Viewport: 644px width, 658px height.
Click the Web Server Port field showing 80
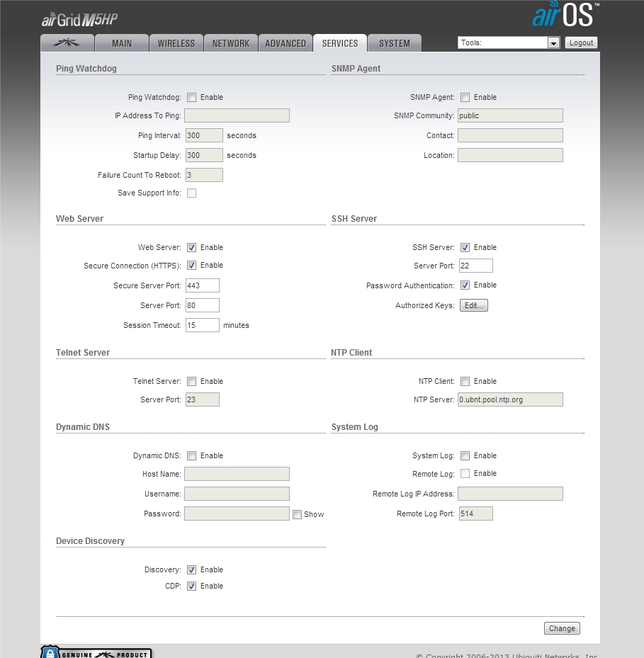[x=203, y=305]
